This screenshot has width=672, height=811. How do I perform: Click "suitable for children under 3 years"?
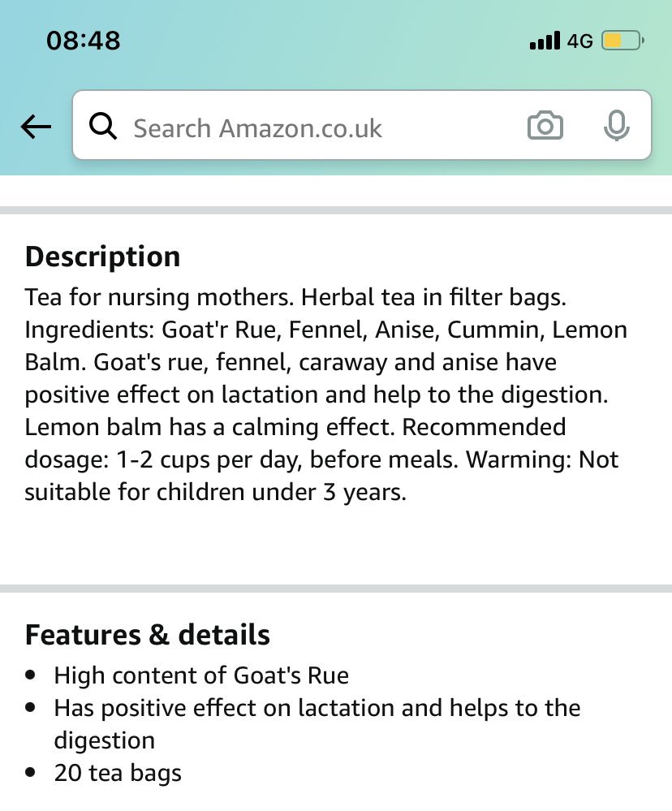click(x=214, y=492)
